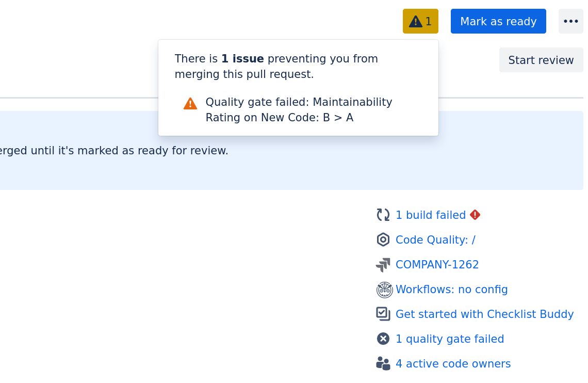Viewport: 588px width, 383px height.
Task: View the 4 active code owners link
Action: click(x=453, y=364)
